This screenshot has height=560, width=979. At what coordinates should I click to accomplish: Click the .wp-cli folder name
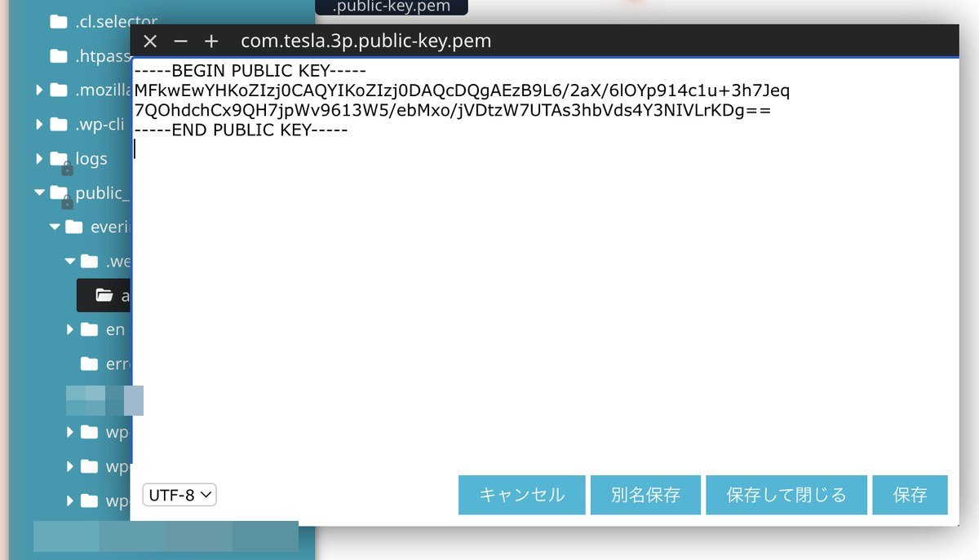tap(101, 125)
